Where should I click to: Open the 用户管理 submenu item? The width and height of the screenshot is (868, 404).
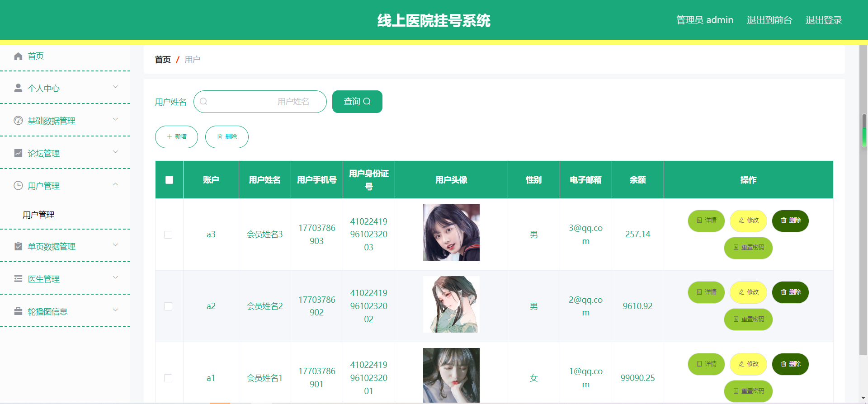[65, 215]
